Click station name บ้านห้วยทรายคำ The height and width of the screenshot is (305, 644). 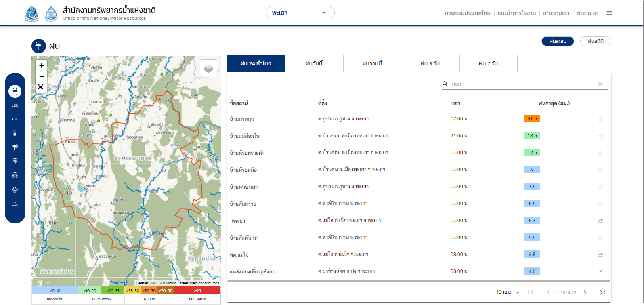coord(247,153)
